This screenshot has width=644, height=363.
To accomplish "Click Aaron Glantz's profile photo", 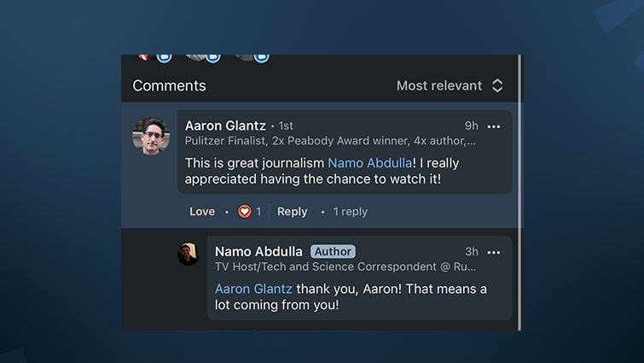I will click(151, 136).
